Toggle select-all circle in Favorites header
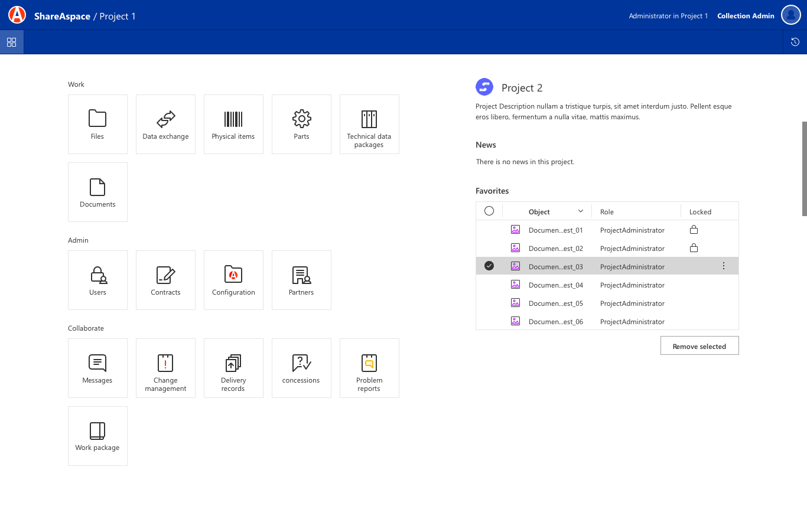The image size is (807, 532). tap(489, 211)
